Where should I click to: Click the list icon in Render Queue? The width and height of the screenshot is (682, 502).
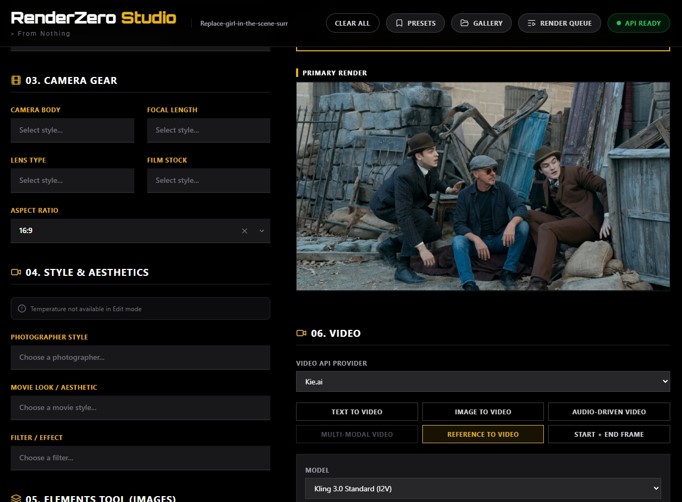(532, 23)
